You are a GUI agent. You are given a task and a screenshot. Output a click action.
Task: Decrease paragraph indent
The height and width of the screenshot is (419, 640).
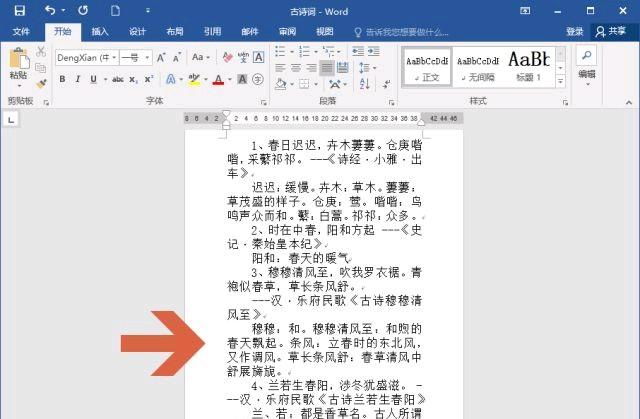click(x=358, y=51)
